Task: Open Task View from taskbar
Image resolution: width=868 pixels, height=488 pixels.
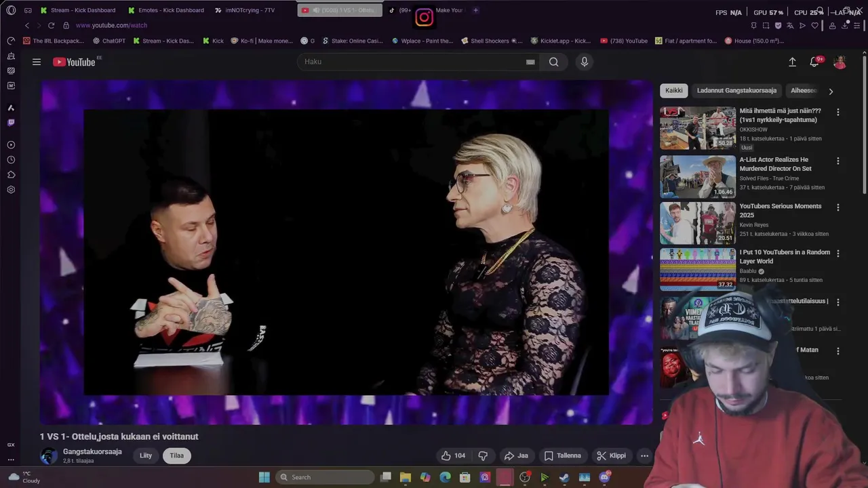Action: pos(386,477)
